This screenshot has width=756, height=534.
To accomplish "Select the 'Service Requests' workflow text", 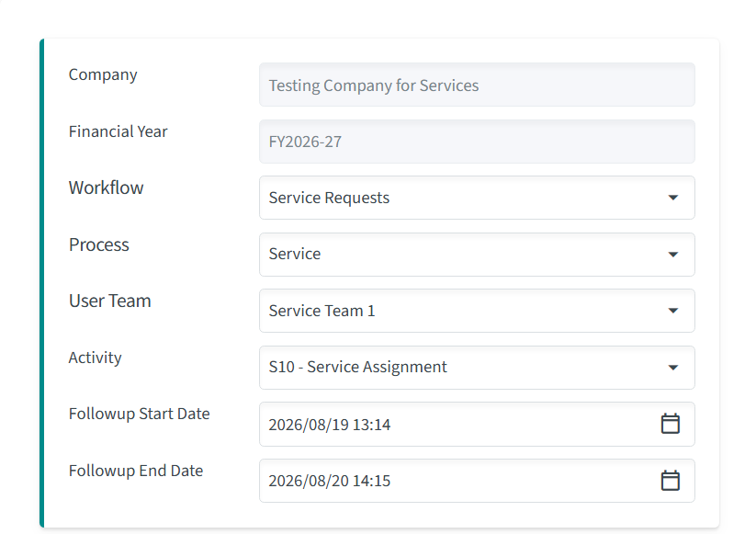I will click(329, 198).
